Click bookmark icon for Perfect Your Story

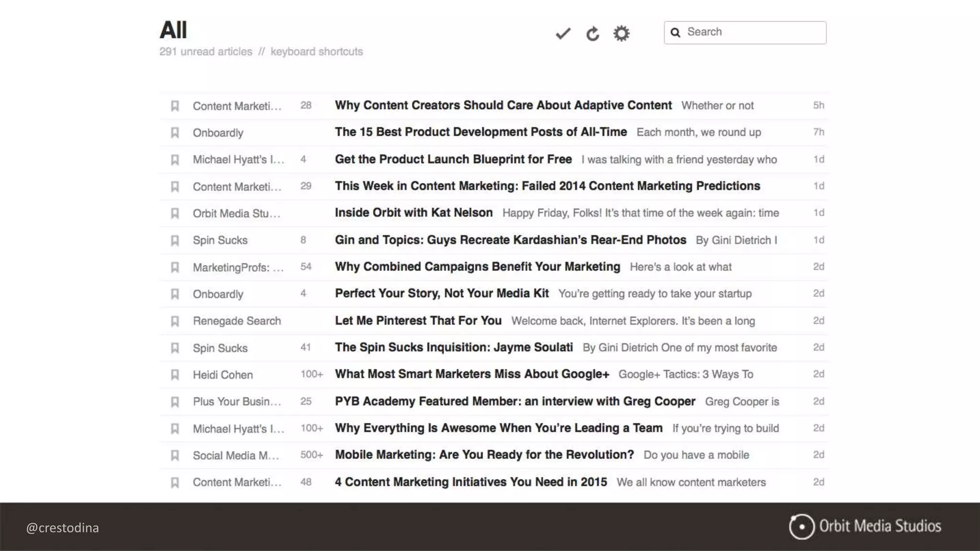[x=175, y=294]
